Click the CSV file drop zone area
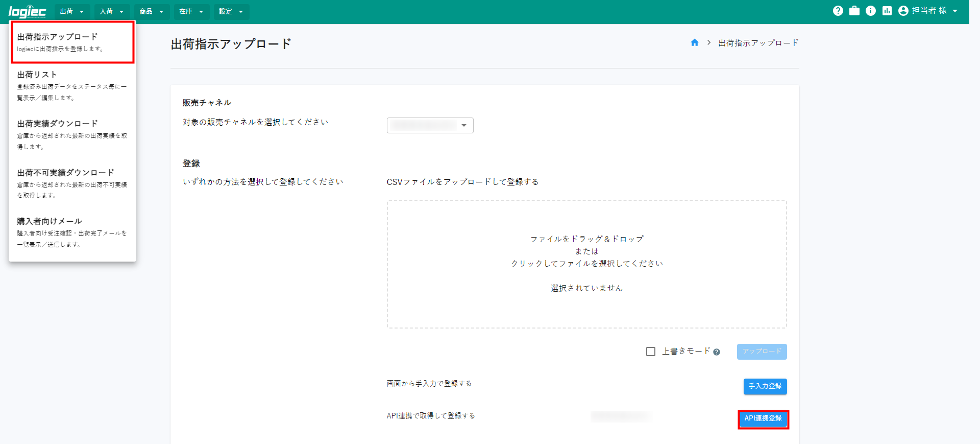Screen dimensions: 980x444 click(586, 264)
